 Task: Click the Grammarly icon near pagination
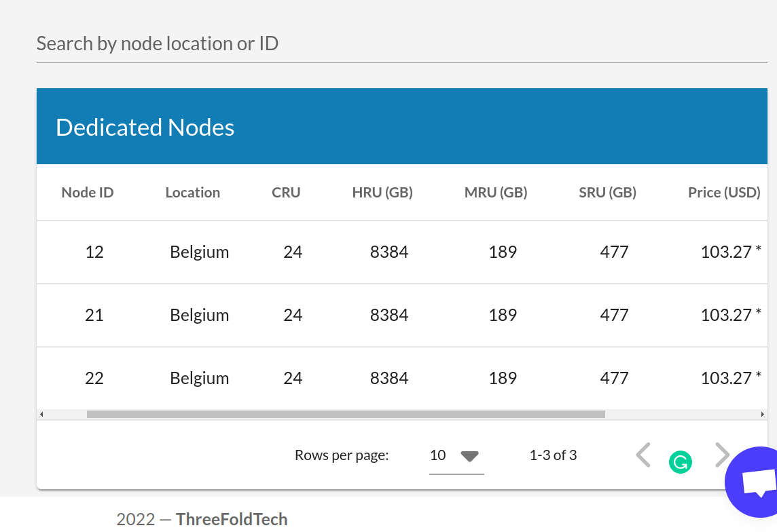pos(680,462)
